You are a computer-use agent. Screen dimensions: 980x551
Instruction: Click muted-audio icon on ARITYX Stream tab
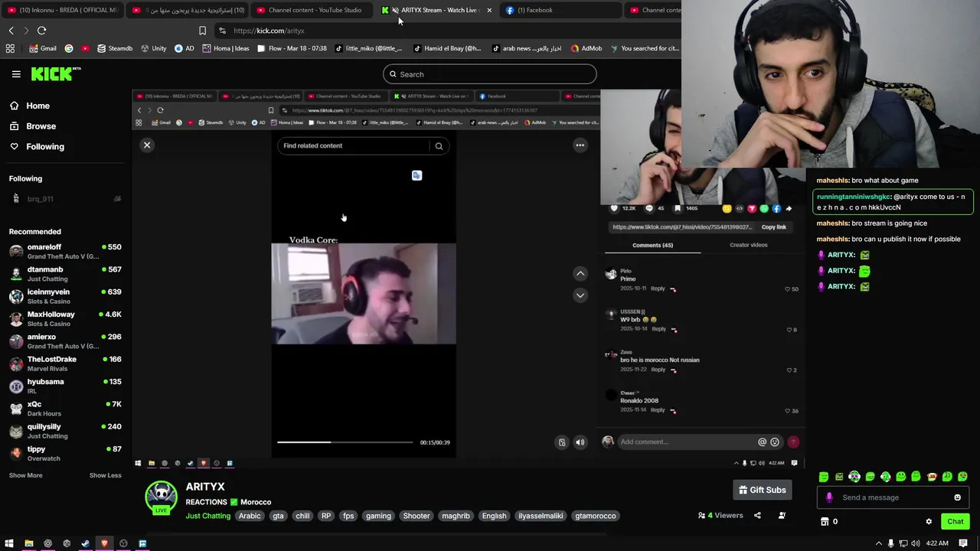tap(395, 10)
